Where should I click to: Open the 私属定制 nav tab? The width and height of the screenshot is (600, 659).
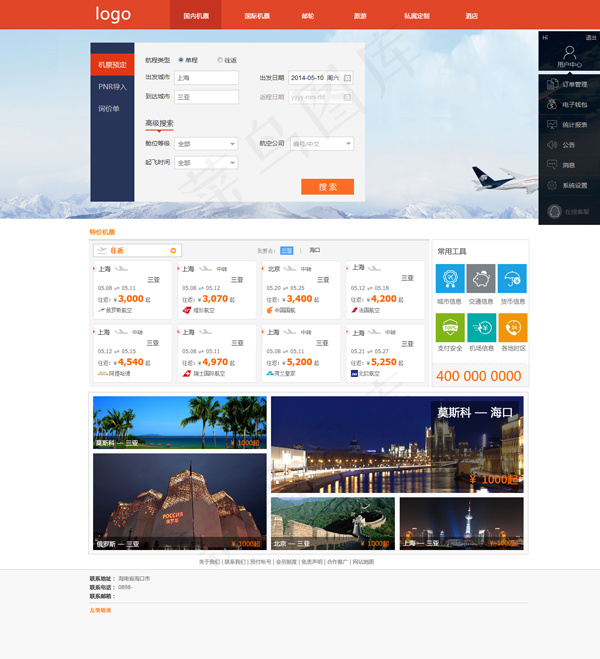click(417, 16)
